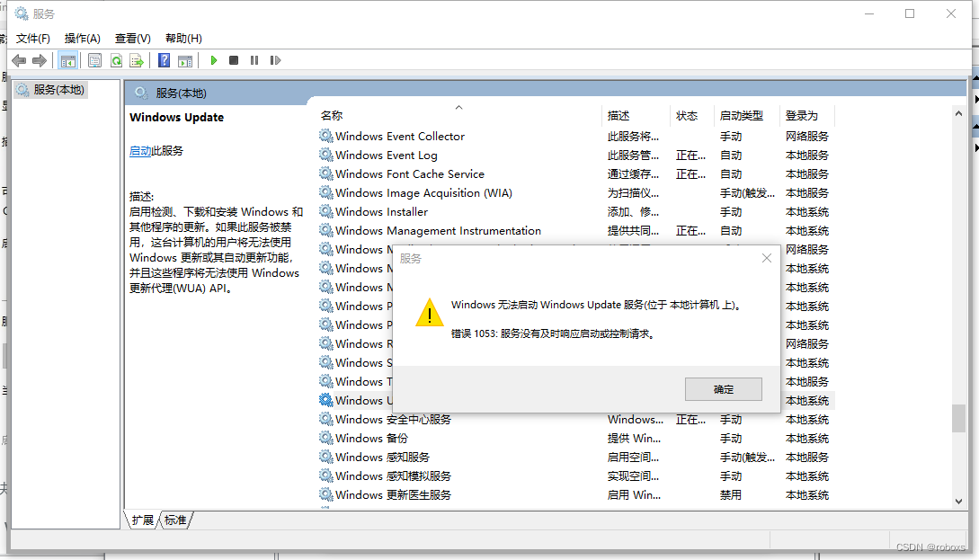This screenshot has width=979, height=560.
Task: Click gear icon of Windows Image Acquisition
Action: pyautogui.click(x=326, y=193)
